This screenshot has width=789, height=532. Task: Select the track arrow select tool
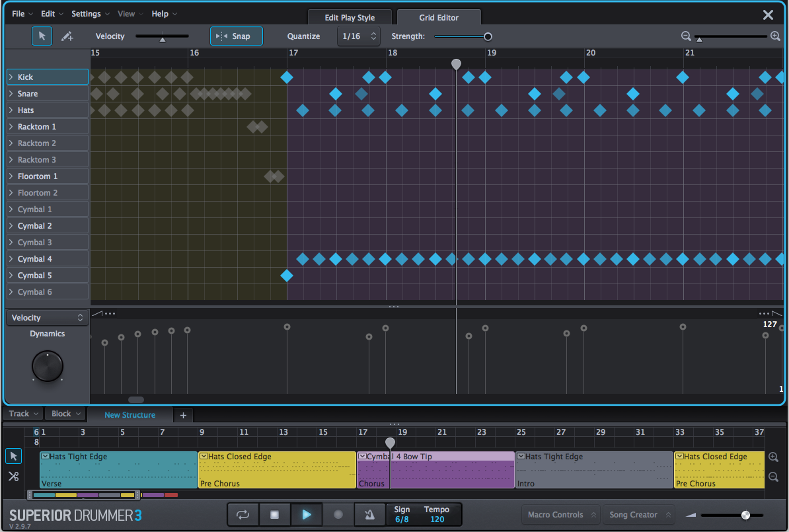14,456
